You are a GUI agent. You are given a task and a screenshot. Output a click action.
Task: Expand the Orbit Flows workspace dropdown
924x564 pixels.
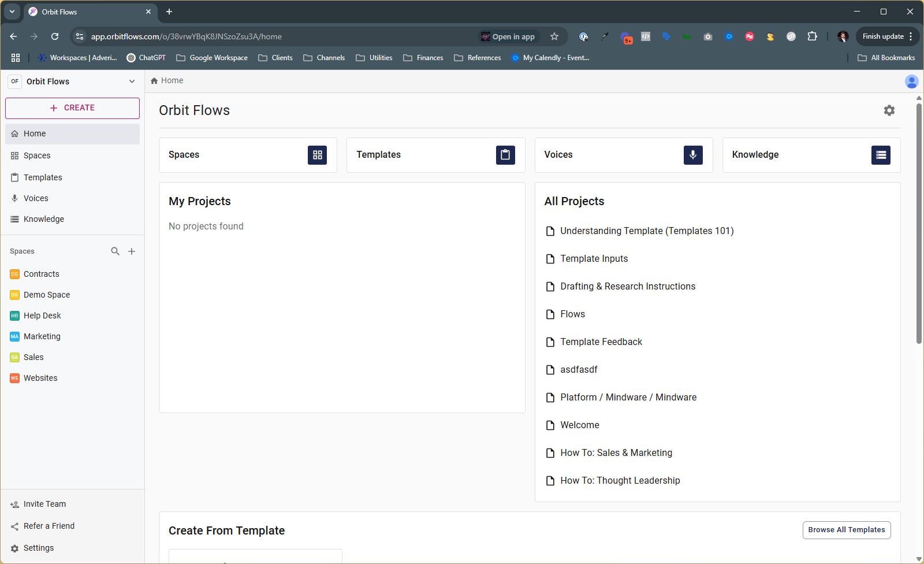pyautogui.click(x=132, y=81)
